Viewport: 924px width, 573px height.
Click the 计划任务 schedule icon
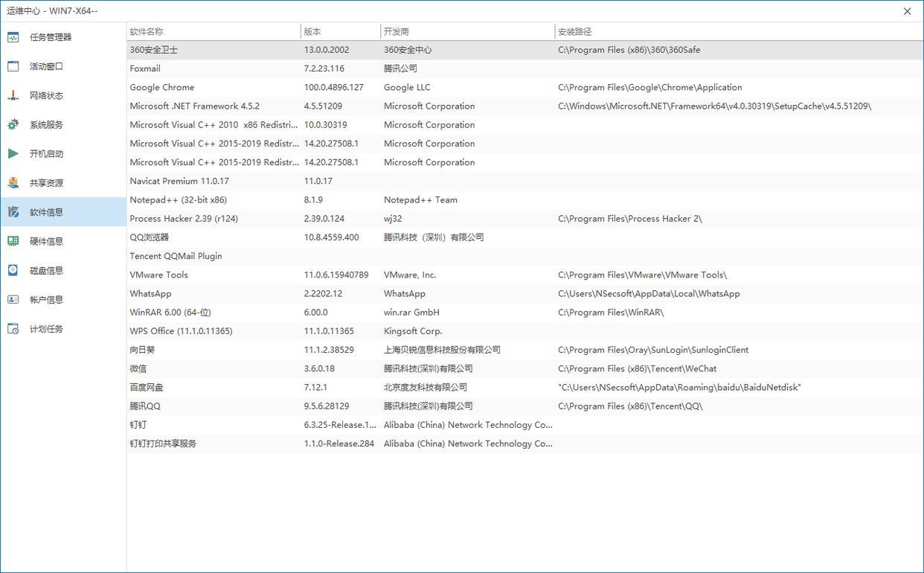click(x=13, y=329)
